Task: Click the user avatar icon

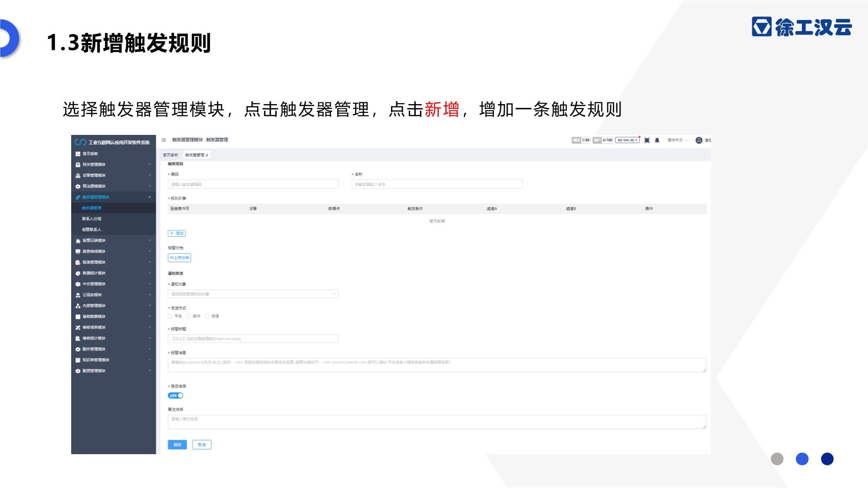Action: click(699, 140)
